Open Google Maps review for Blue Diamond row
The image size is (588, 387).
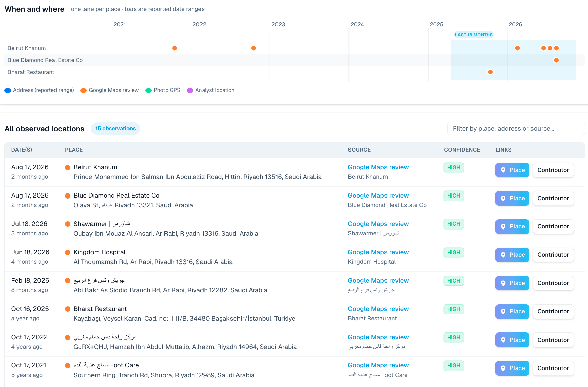(x=378, y=196)
